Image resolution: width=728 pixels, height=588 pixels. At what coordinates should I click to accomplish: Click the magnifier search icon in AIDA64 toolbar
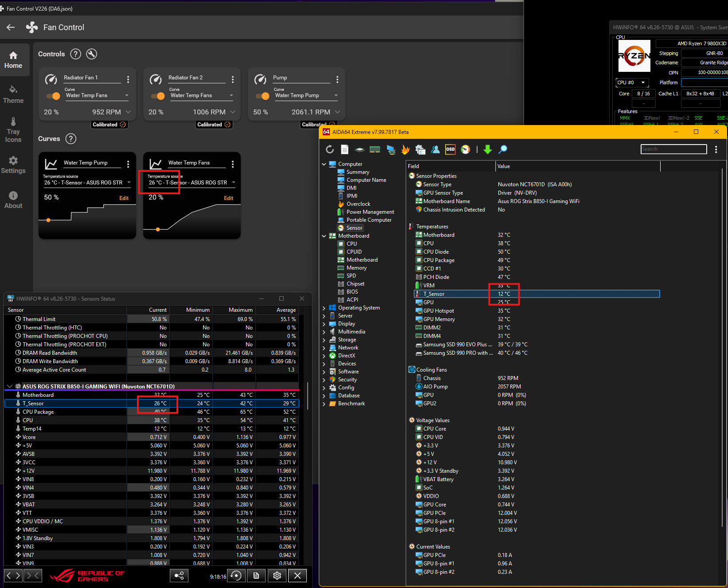tap(503, 149)
